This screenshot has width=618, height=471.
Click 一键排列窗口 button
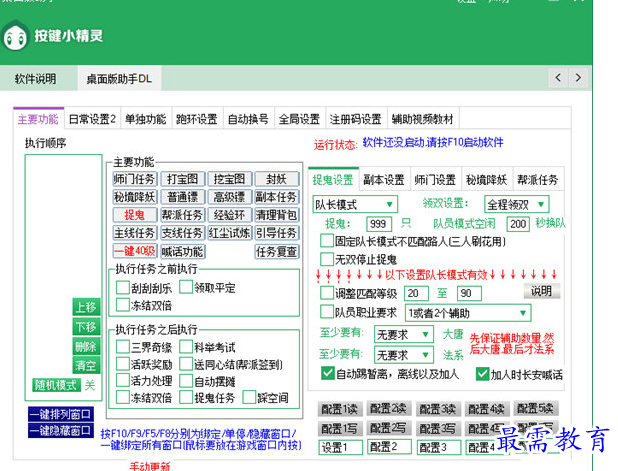[61, 414]
